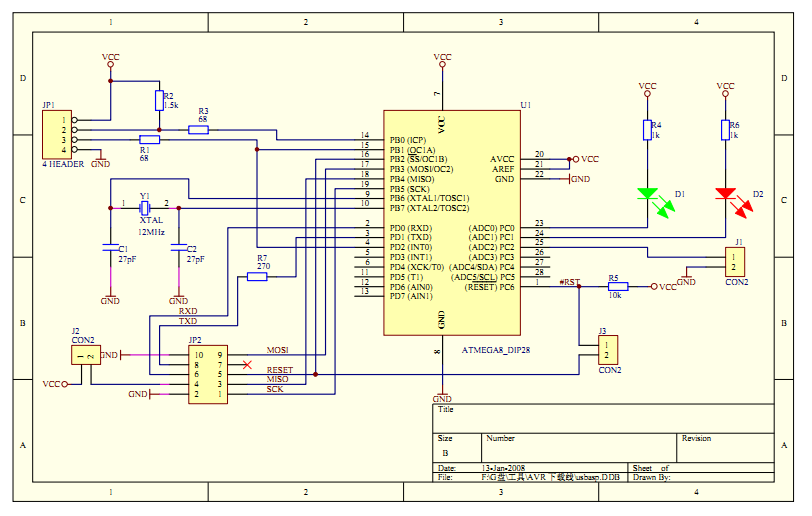Viewport: 812px width, 516px height.
Task: Click the red no-connect X marker on JP2
Action: 247,365
